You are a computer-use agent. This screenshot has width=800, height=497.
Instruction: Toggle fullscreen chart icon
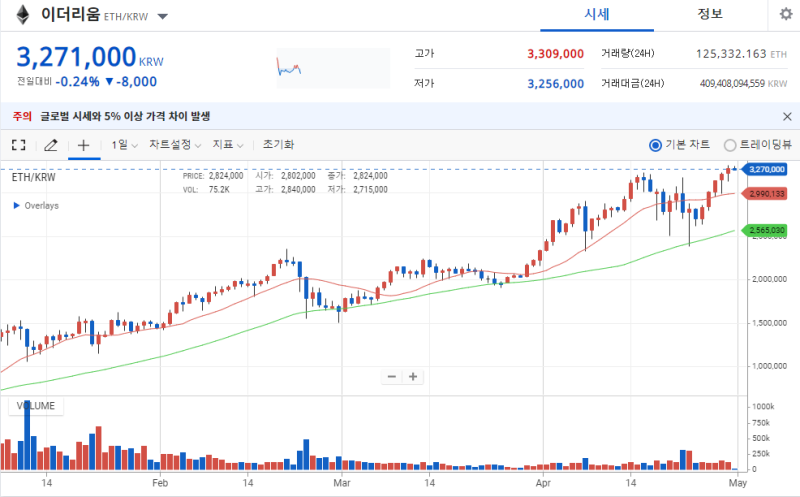[19, 145]
